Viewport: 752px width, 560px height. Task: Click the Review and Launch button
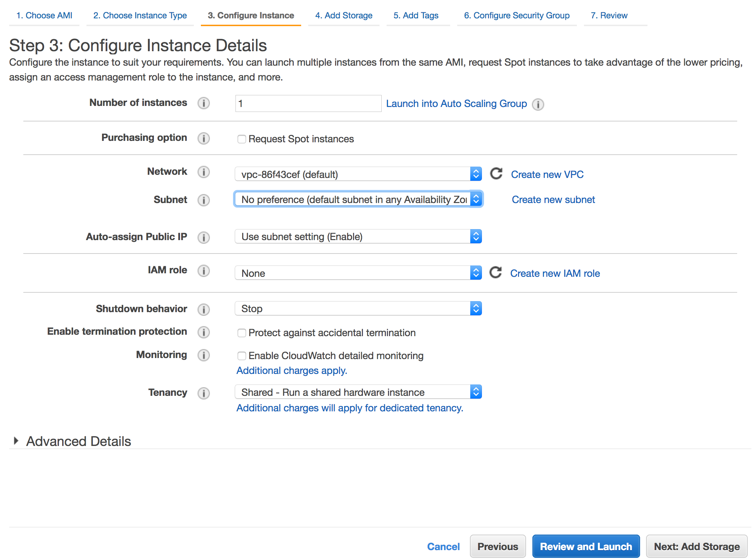(586, 546)
